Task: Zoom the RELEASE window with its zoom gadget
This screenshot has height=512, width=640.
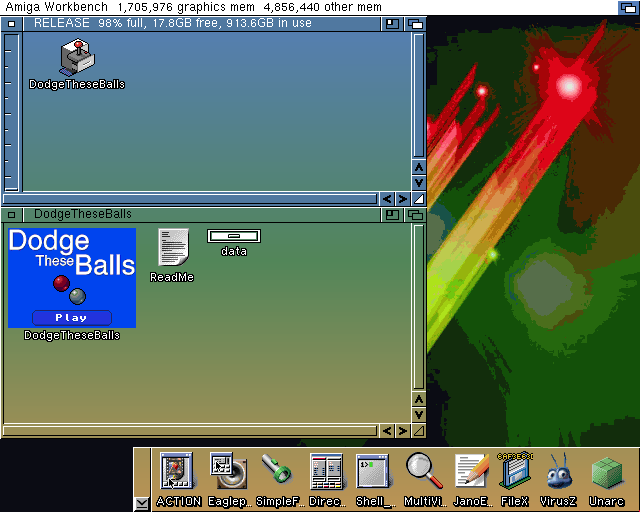Action: 392,24
